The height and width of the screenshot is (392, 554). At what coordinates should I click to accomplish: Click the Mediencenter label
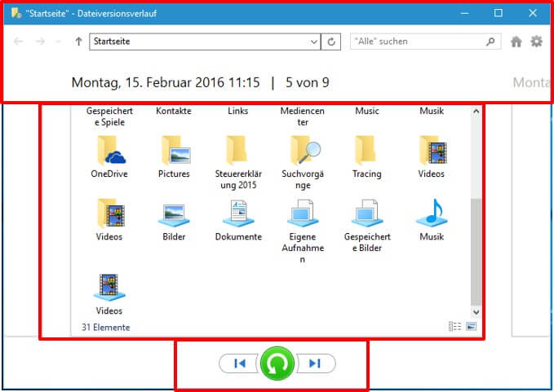point(303,117)
